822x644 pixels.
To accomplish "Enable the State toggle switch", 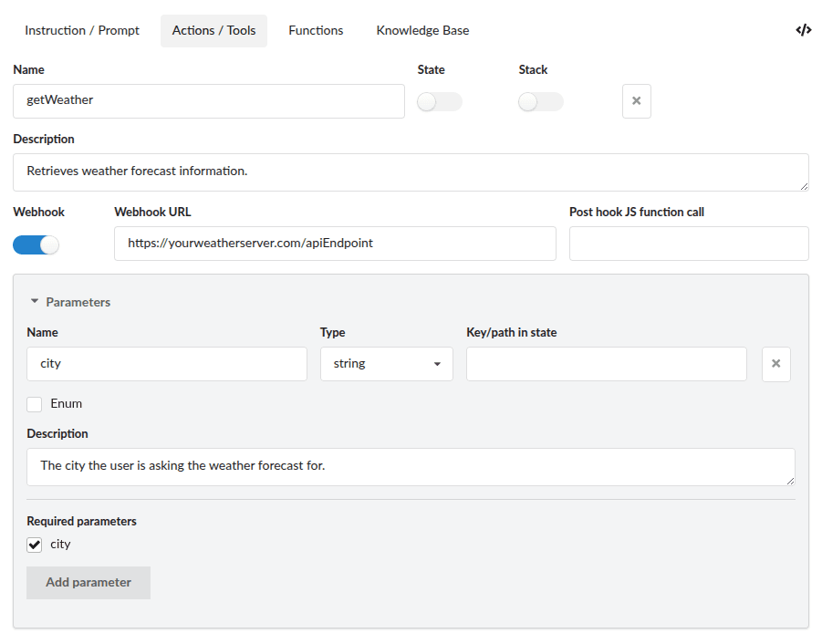I will [439, 102].
